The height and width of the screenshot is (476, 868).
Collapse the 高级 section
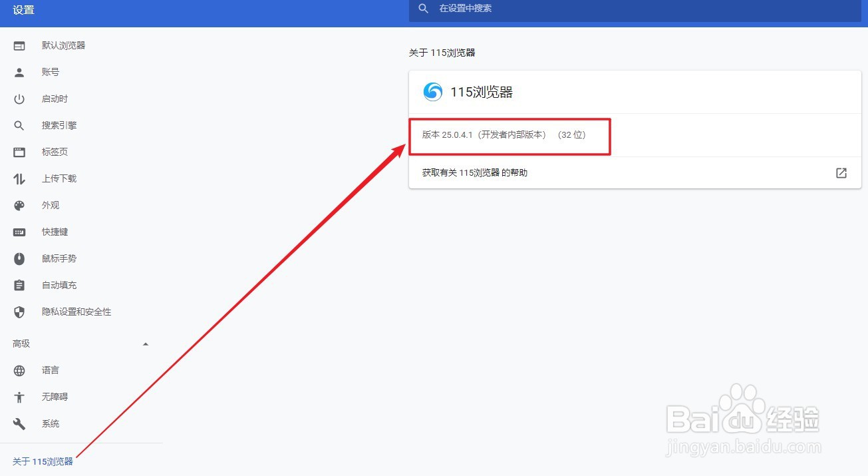tap(146, 344)
